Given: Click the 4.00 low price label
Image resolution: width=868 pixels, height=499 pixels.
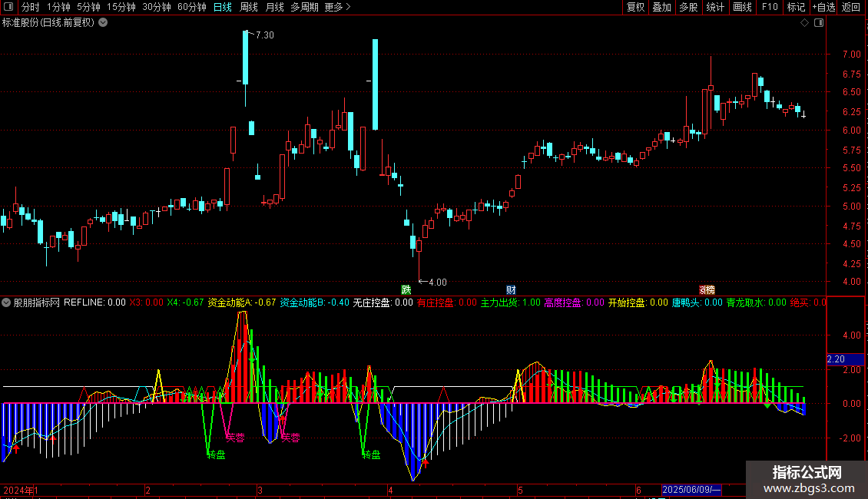Looking at the screenshot, I should tap(437, 283).
